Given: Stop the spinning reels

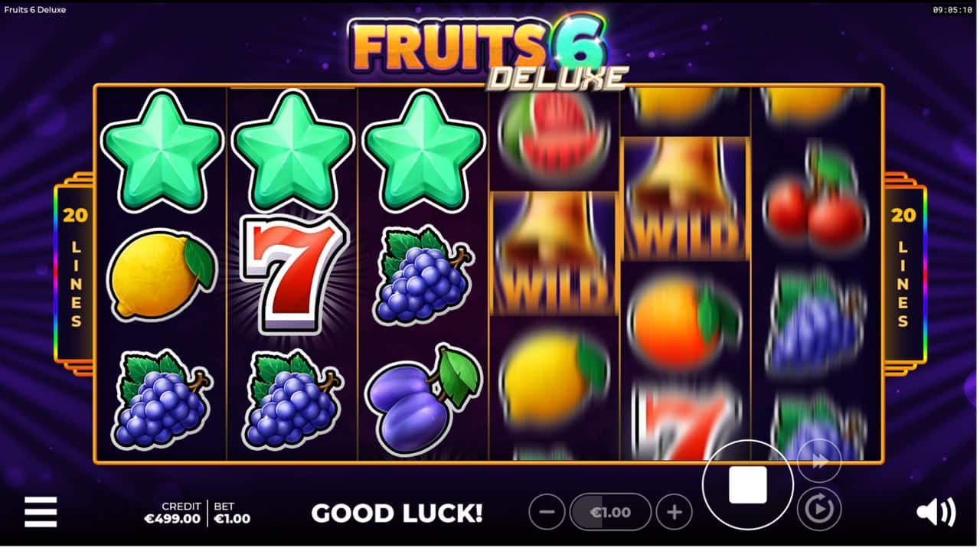Looking at the screenshot, I should point(747,485).
